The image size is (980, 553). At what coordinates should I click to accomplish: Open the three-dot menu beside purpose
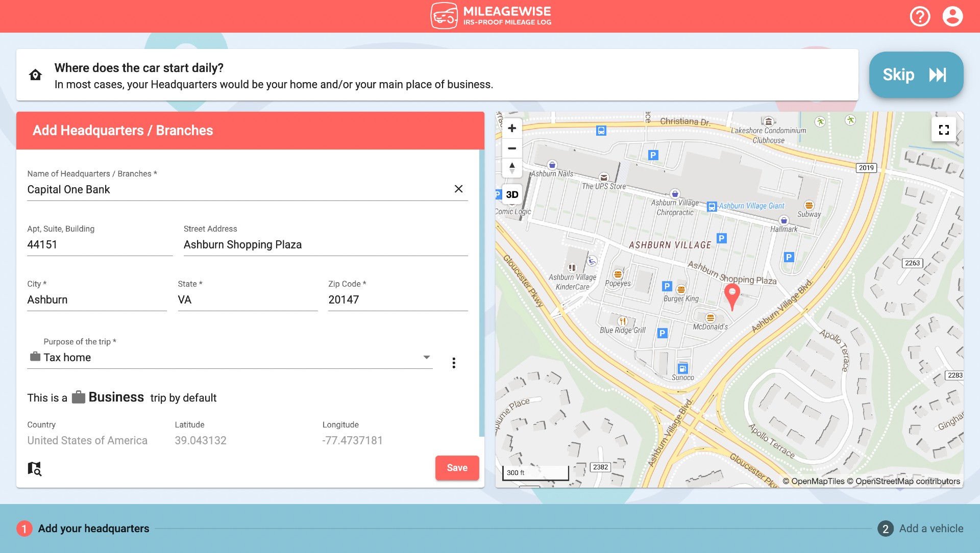point(454,363)
